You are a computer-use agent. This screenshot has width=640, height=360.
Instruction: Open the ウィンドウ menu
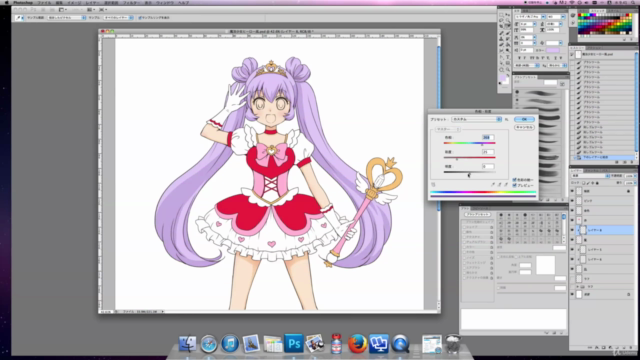(x=165, y=3)
